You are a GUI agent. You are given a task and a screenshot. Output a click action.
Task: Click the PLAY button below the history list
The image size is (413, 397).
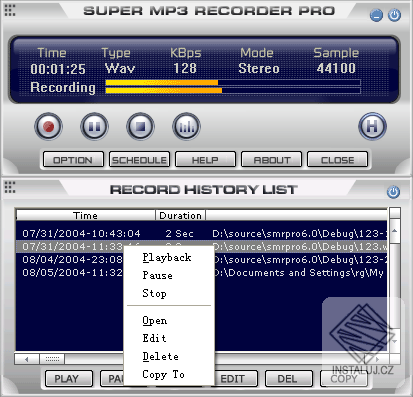tap(69, 378)
